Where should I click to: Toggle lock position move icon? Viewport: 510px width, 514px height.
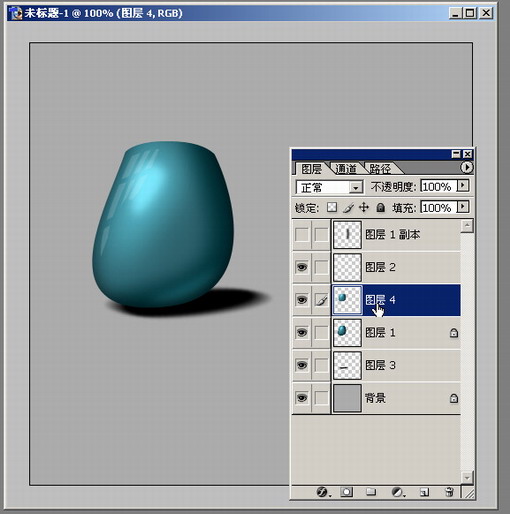[364, 207]
